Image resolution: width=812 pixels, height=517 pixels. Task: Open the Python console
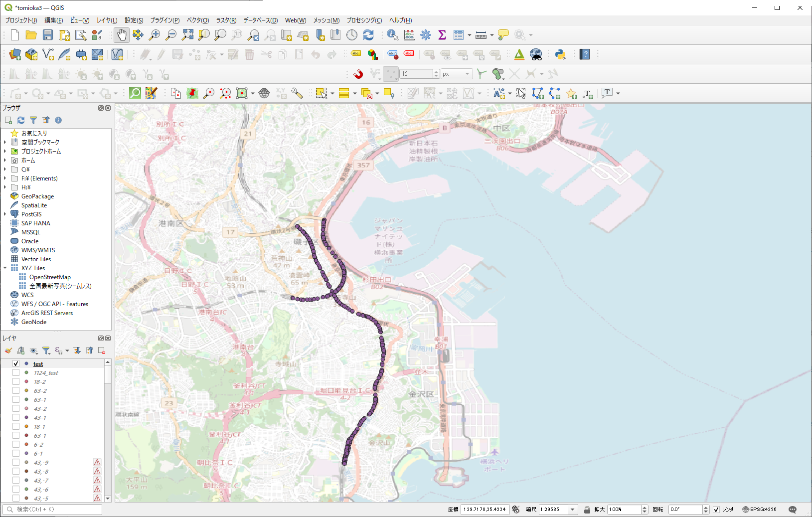(560, 54)
